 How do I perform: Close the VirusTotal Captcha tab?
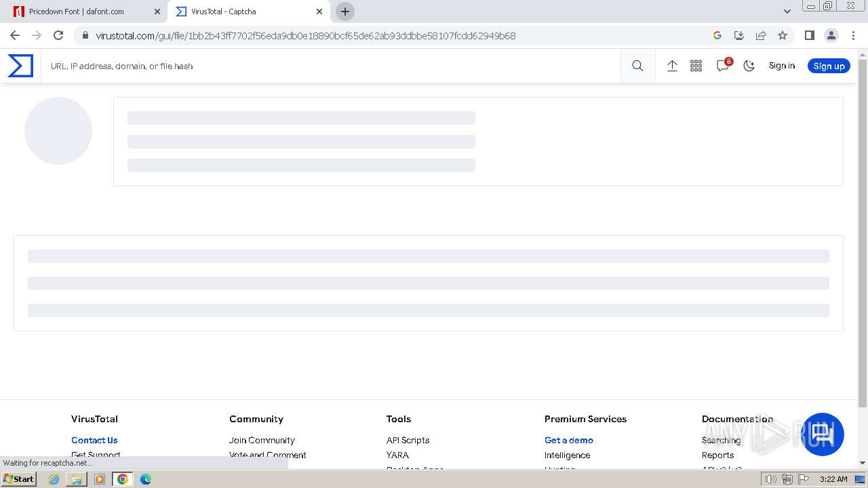click(319, 12)
